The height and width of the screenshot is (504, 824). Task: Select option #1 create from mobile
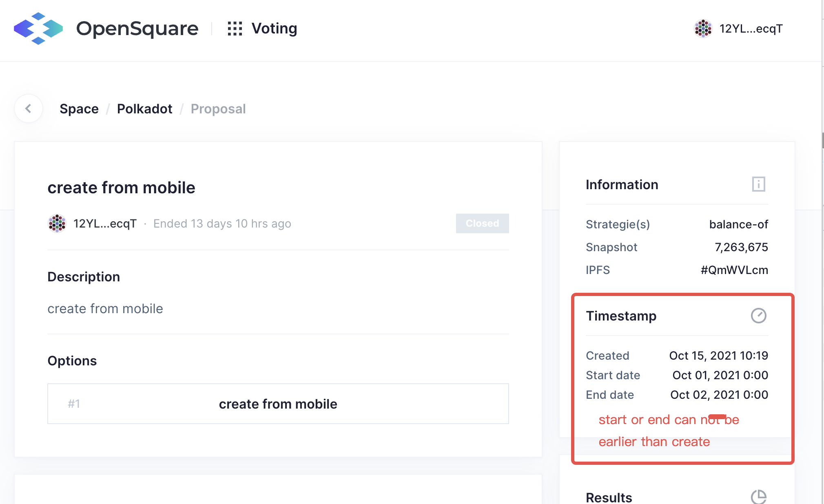(278, 404)
